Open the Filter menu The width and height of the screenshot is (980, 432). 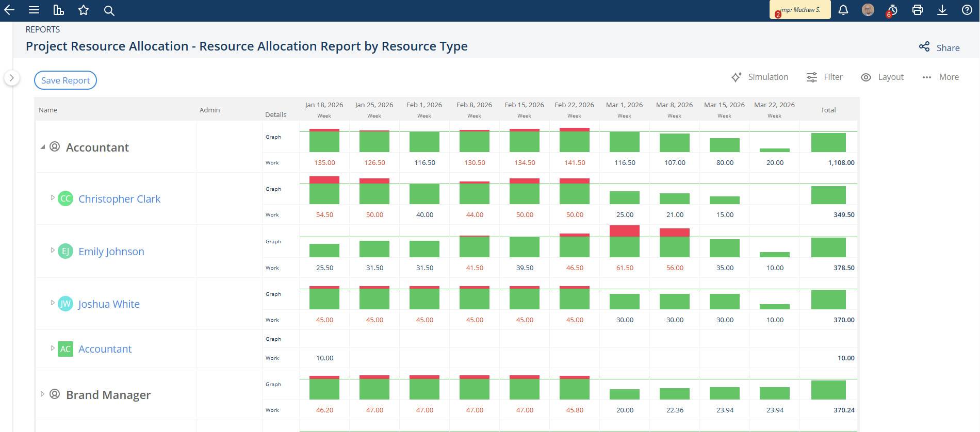825,77
